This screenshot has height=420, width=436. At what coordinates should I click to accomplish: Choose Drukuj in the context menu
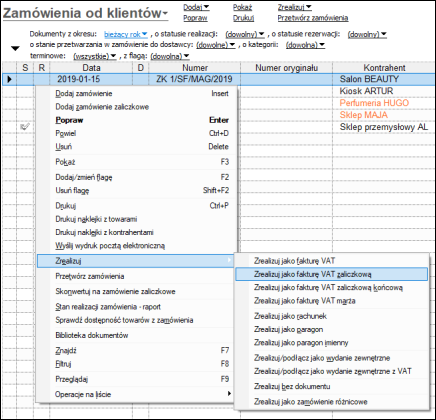[137, 206]
